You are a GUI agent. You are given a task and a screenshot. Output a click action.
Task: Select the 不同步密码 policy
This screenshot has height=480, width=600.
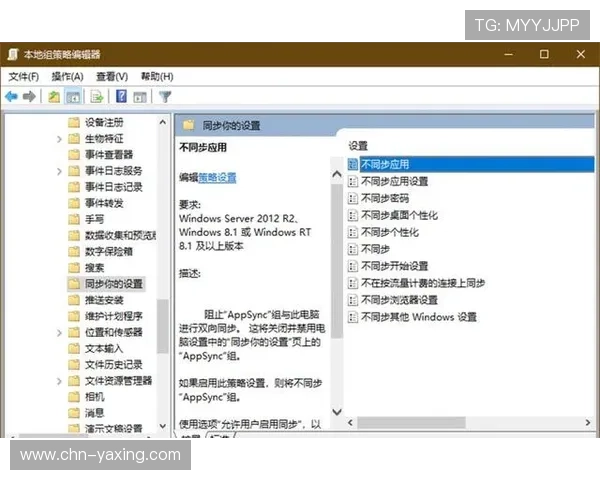385,198
